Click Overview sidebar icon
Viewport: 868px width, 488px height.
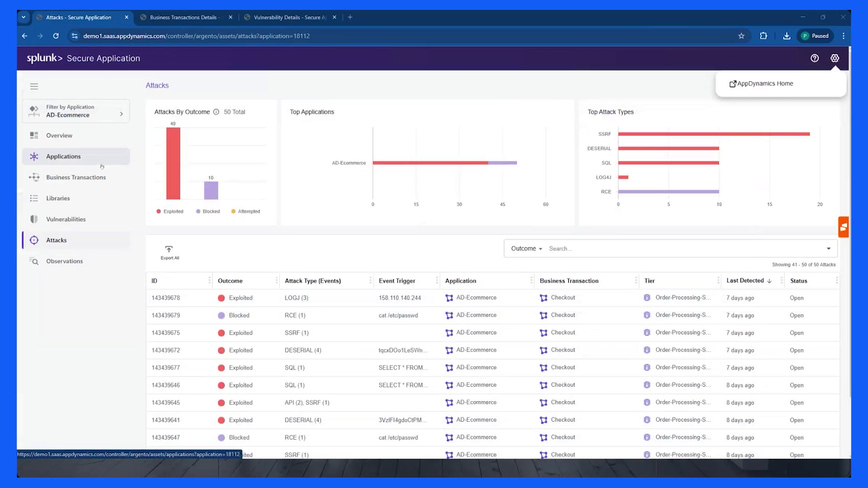[x=34, y=136]
